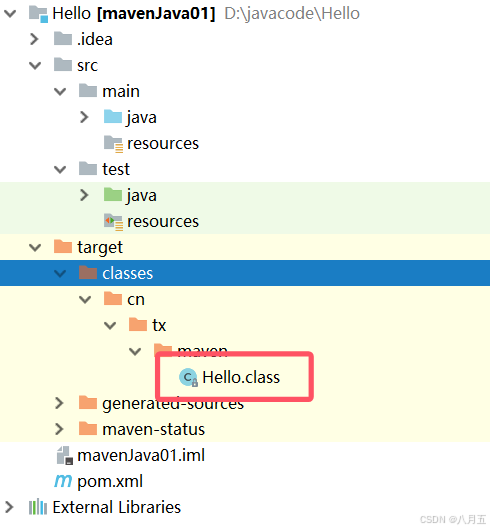The width and height of the screenshot is (490, 531).
Task: Expand the java folder under main
Action: [84, 118]
